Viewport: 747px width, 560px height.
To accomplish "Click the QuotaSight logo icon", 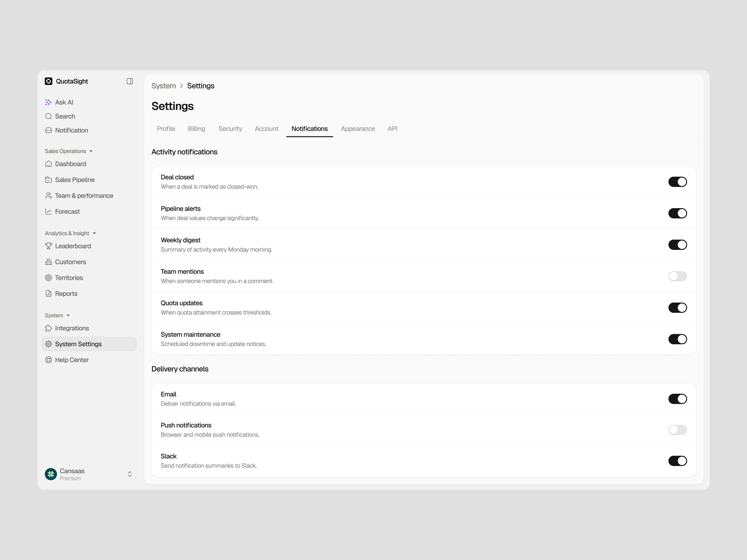I will point(49,81).
